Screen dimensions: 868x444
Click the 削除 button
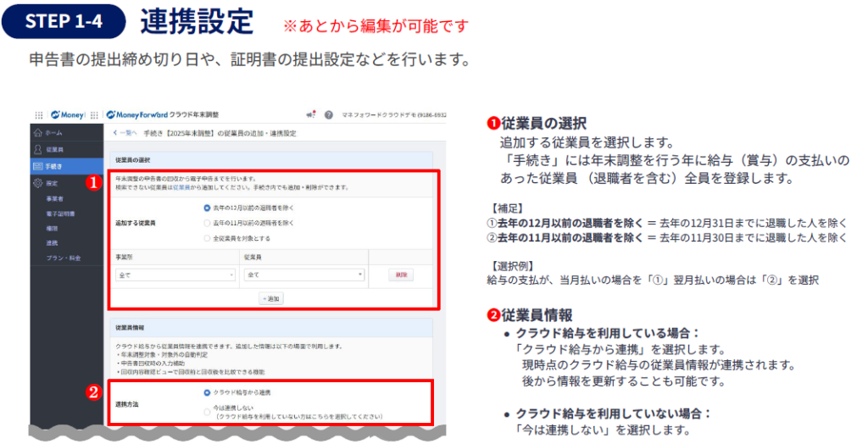tap(401, 275)
